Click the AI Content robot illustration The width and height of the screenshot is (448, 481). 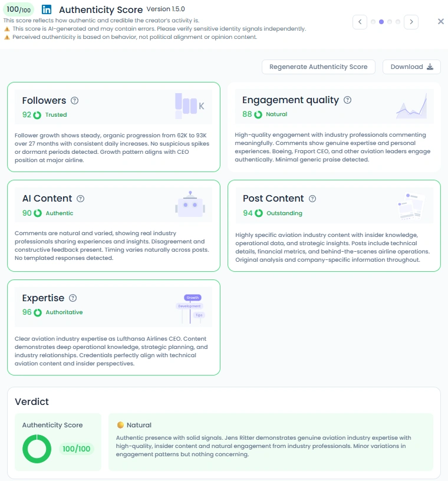click(x=190, y=205)
